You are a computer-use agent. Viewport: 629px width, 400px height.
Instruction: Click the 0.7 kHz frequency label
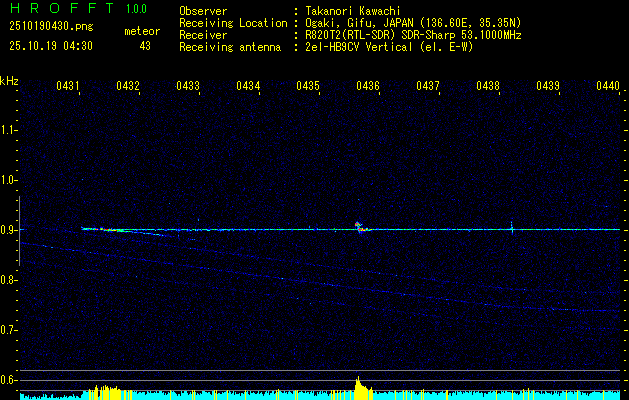(x=7, y=330)
